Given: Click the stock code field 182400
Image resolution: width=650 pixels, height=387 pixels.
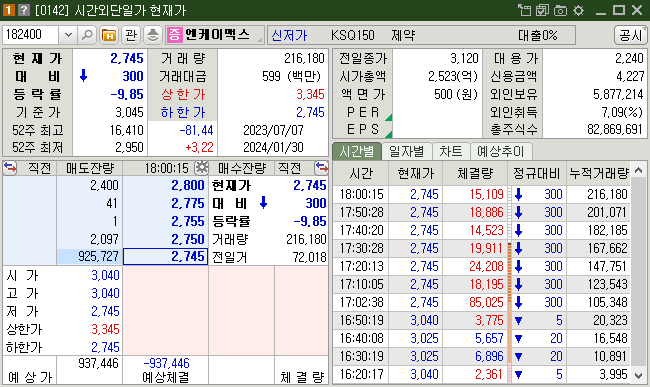Looking at the screenshot, I should click(31, 35).
